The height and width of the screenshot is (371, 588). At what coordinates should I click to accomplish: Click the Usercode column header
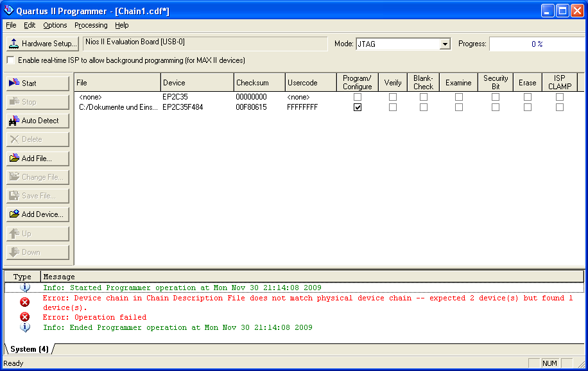311,83
